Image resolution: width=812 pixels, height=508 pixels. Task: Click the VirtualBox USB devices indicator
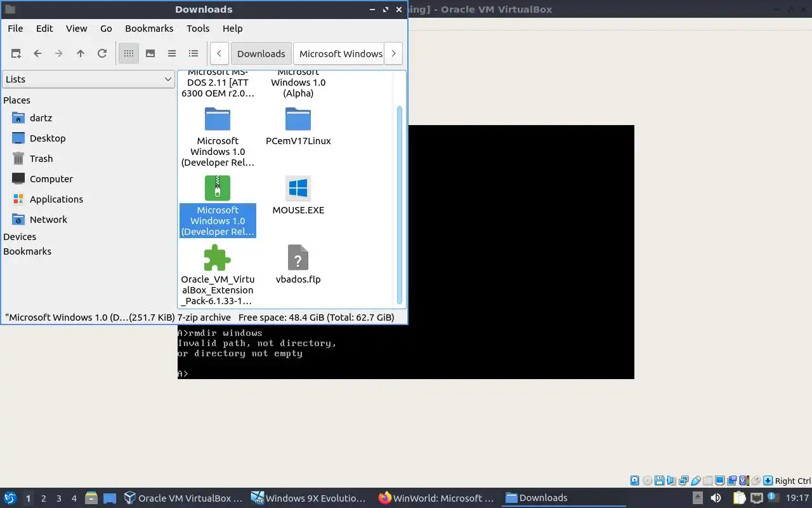point(696,481)
